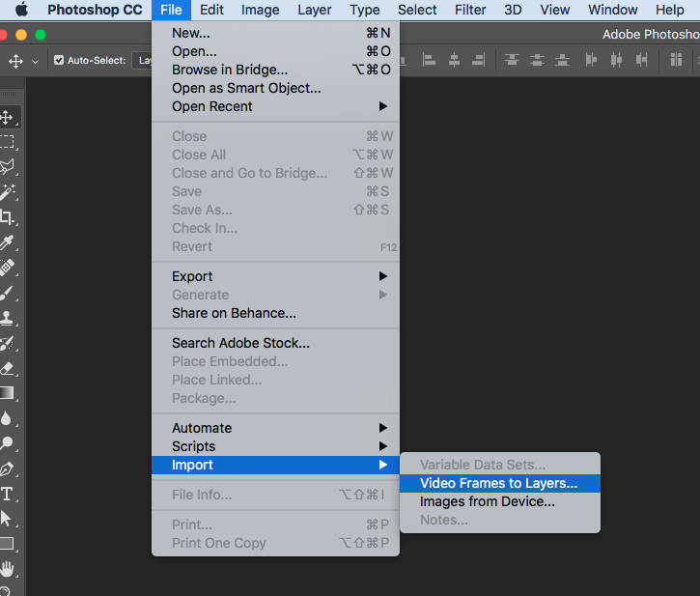Choose Open as Smart Object
Screen dimensions: 700x596
point(275,88)
